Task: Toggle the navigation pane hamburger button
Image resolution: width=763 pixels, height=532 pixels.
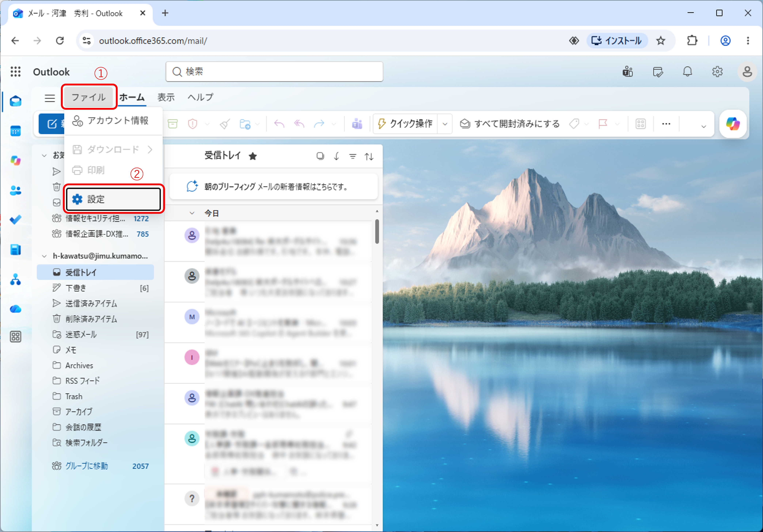Action: coord(50,98)
